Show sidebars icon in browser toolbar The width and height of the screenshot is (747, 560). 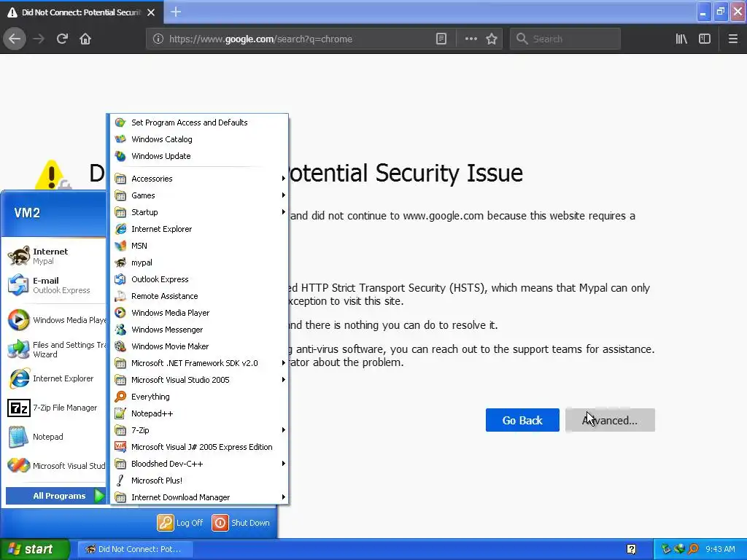point(705,39)
